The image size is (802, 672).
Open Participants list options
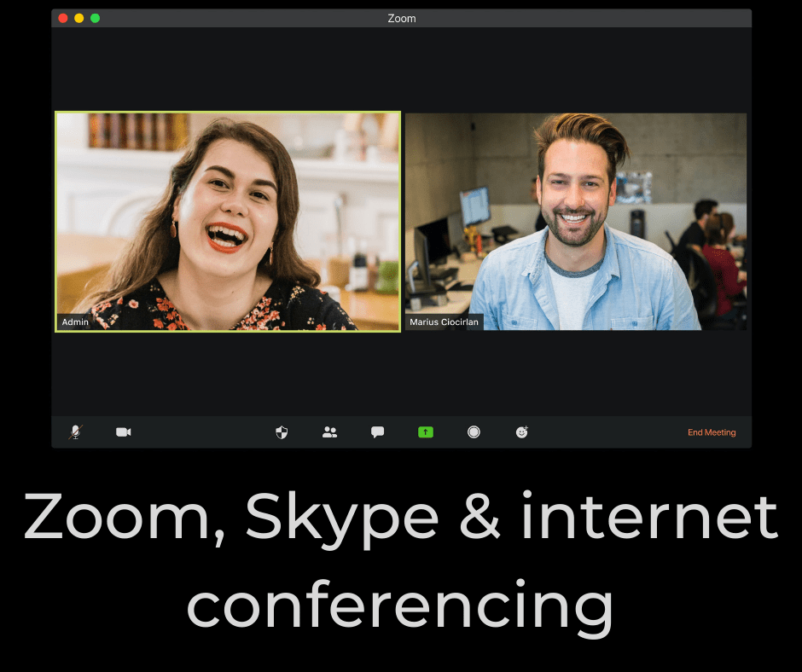pos(330,432)
